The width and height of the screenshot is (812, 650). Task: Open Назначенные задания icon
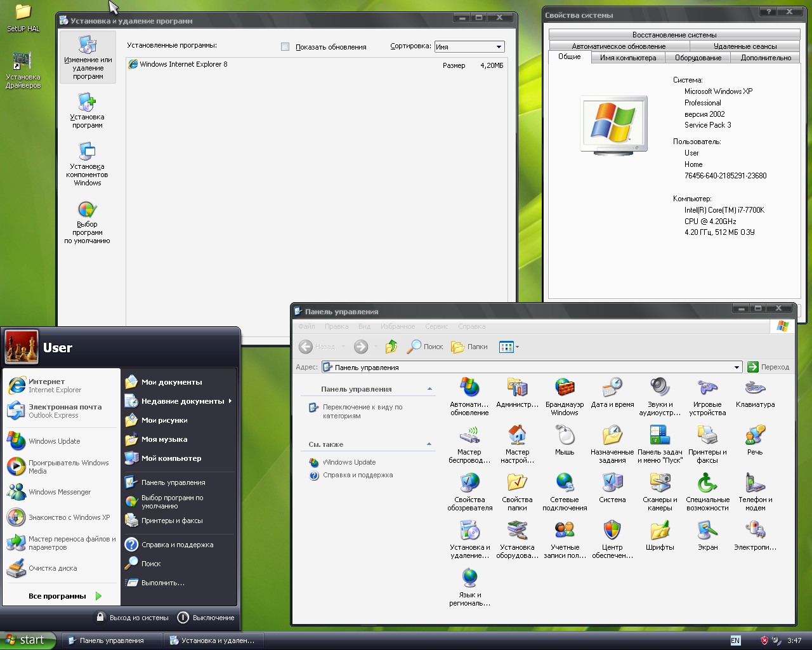coord(612,444)
